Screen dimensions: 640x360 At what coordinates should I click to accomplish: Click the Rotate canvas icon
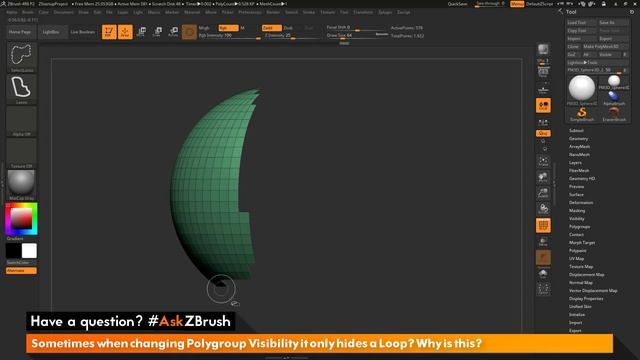543,209
